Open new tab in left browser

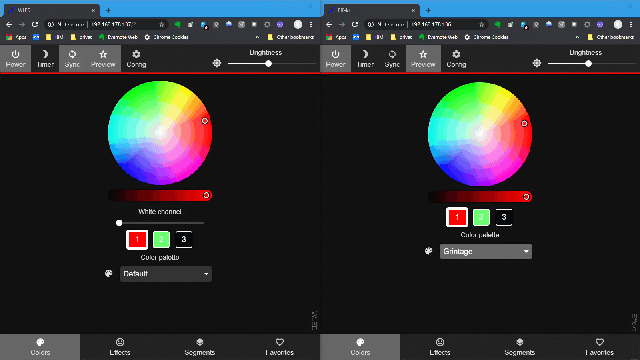108,10
